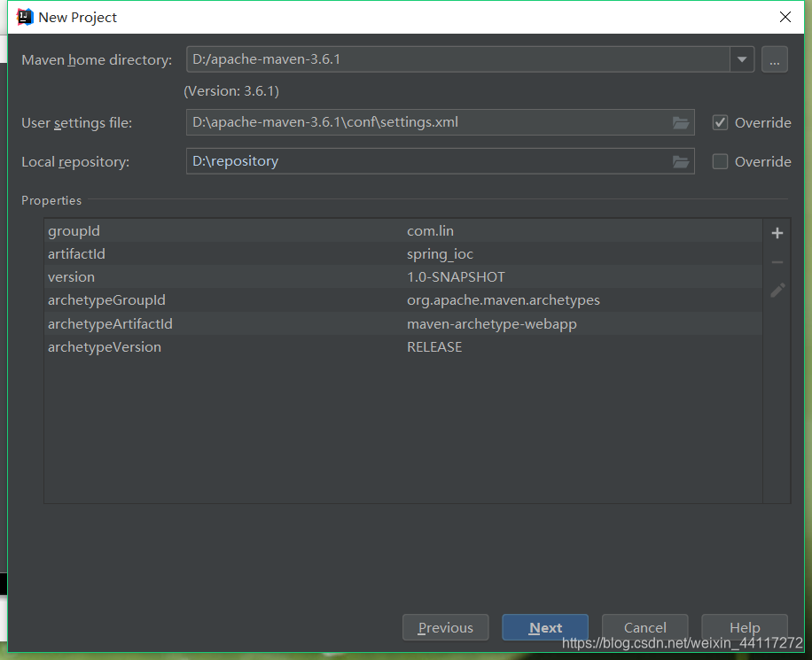The height and width of the screenshot is (660, 812).
Task: Click the org.apache.maven.archetypes value
Action: [x=504, y=300]
